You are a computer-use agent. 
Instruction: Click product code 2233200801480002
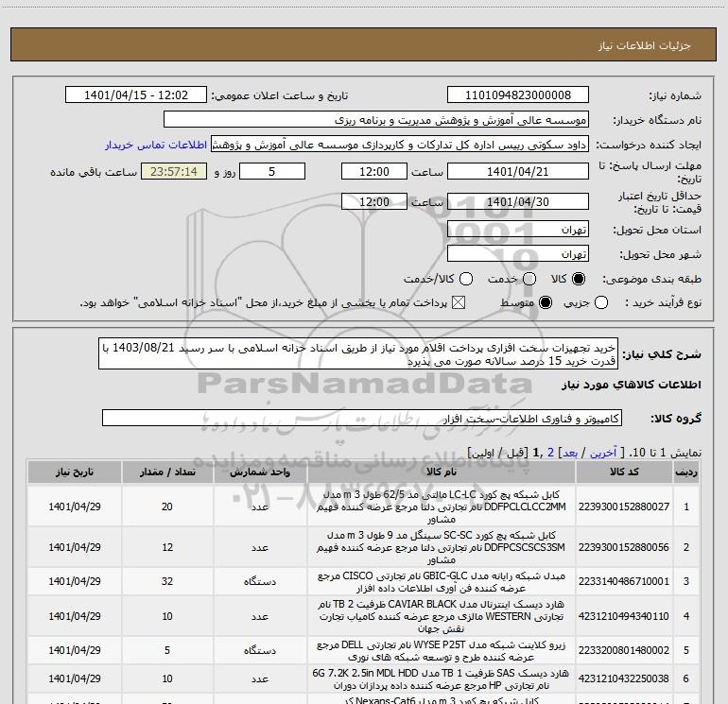624,650
